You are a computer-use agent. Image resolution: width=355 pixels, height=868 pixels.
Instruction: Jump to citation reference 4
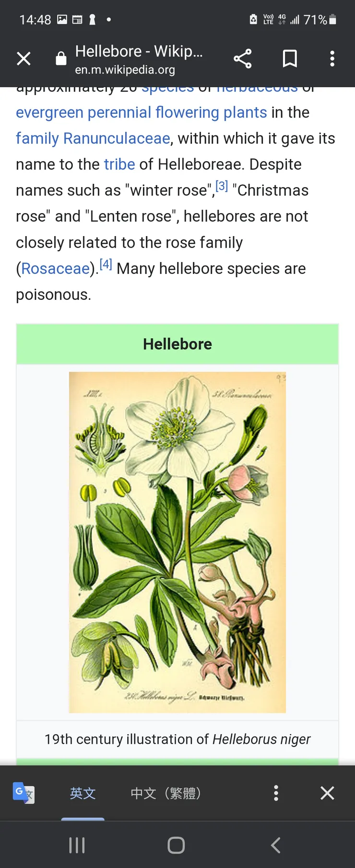106,264
